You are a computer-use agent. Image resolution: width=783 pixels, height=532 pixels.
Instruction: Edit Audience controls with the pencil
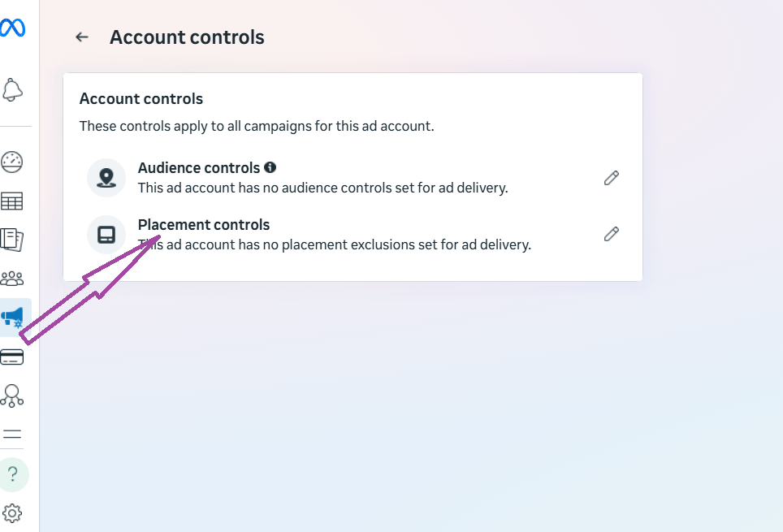pyautogui.click(x=611, y=177)
